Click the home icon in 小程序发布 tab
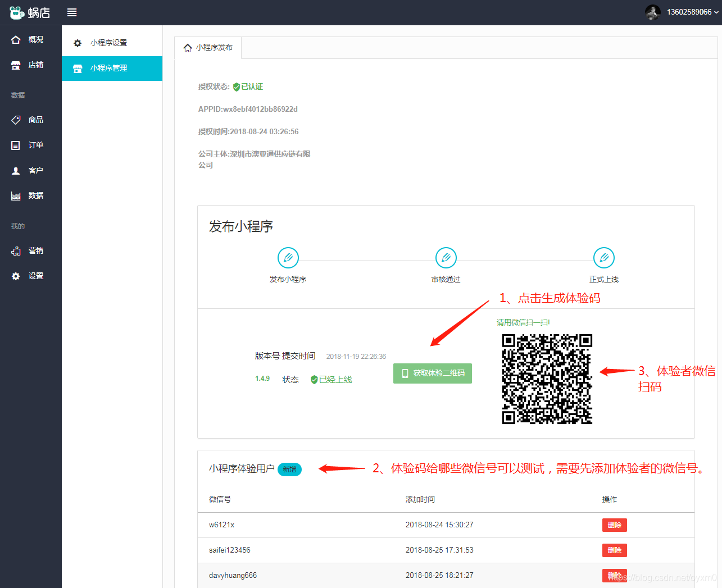The image size is (722, 588). [188, 48]
